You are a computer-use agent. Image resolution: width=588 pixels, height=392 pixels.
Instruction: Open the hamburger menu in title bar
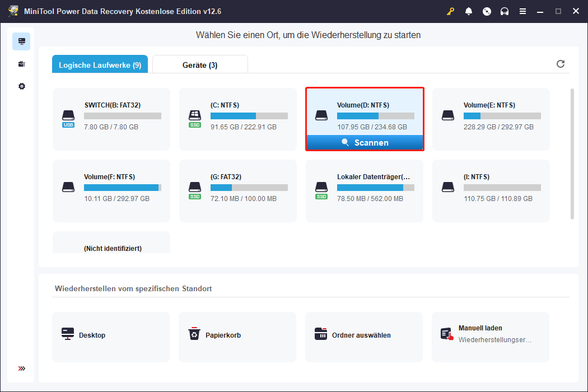point(522,11)
